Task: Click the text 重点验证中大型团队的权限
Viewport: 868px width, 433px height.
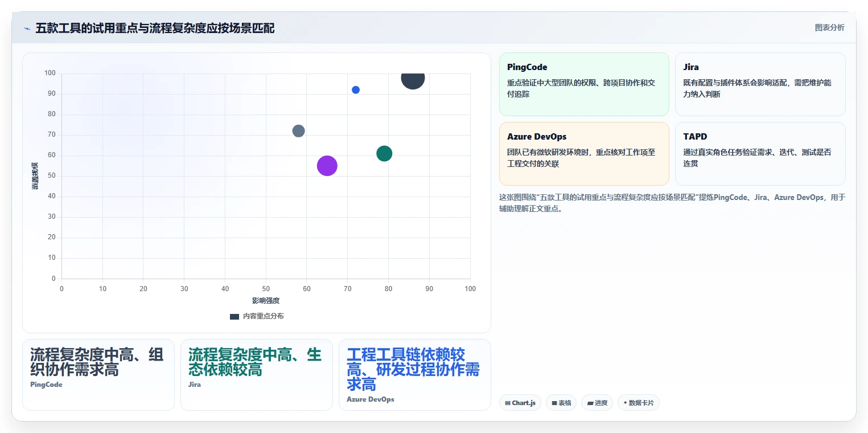Action: [581, 88]
